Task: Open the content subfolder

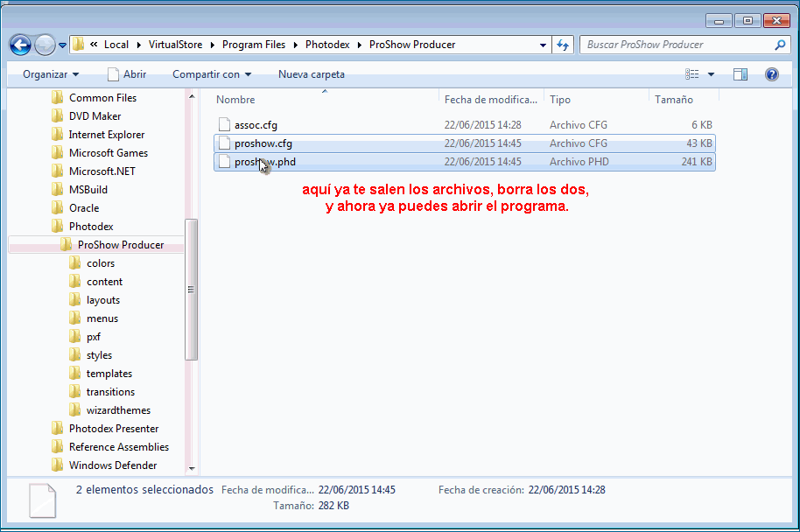Action: coord(104,281)
